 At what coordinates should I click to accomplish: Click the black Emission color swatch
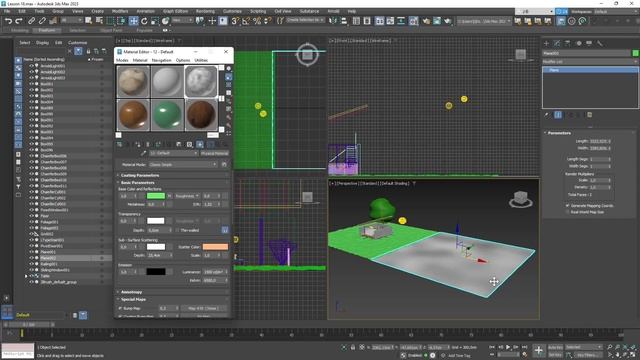pyautogui.click(x=156, y=272)
